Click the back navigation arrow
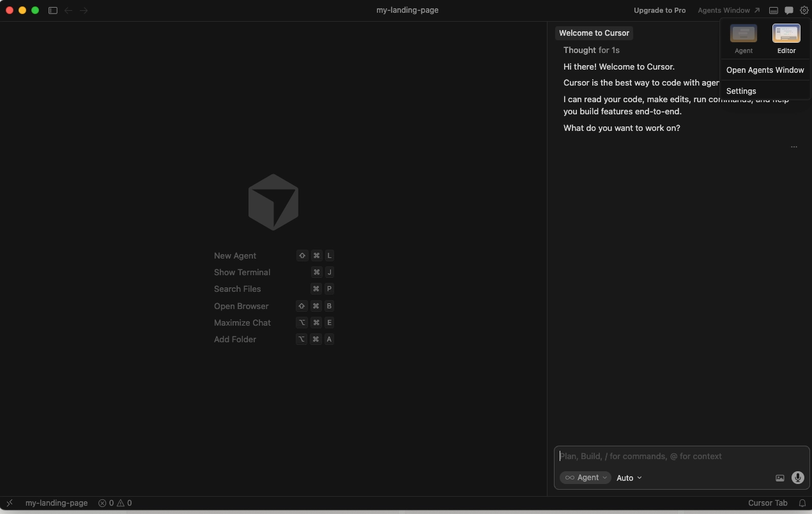Image resolution: width=812 pixels, height=514 pixels. [x=68, y=10]
